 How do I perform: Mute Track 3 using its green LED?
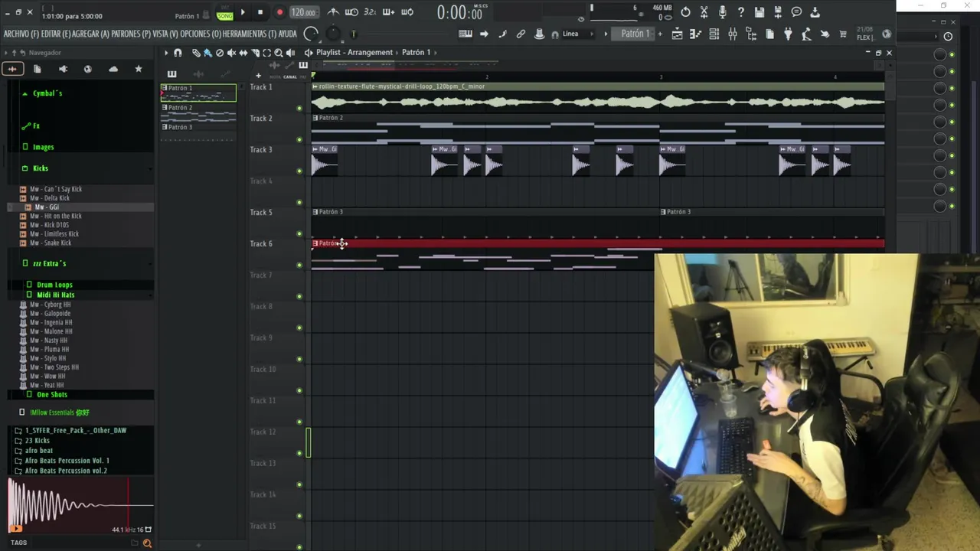coord(299,171)
